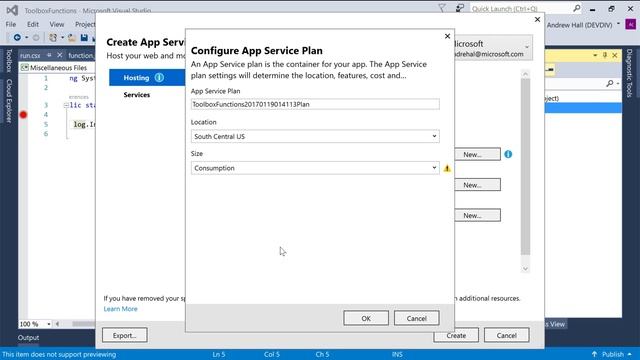
Task: Click the first New... button
Action: click(478, 154)
